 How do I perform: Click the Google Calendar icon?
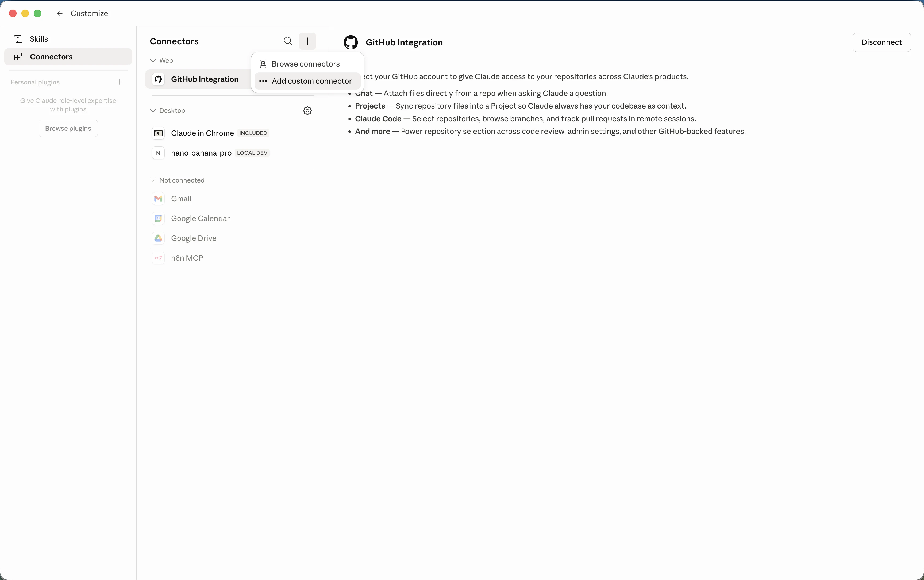(158, 219)
